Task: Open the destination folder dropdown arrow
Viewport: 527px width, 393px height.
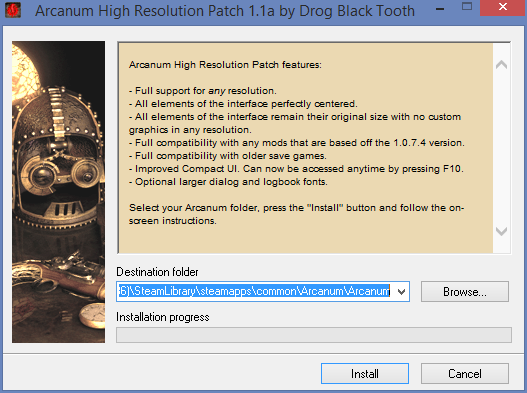Action: (x=401, y=291)
